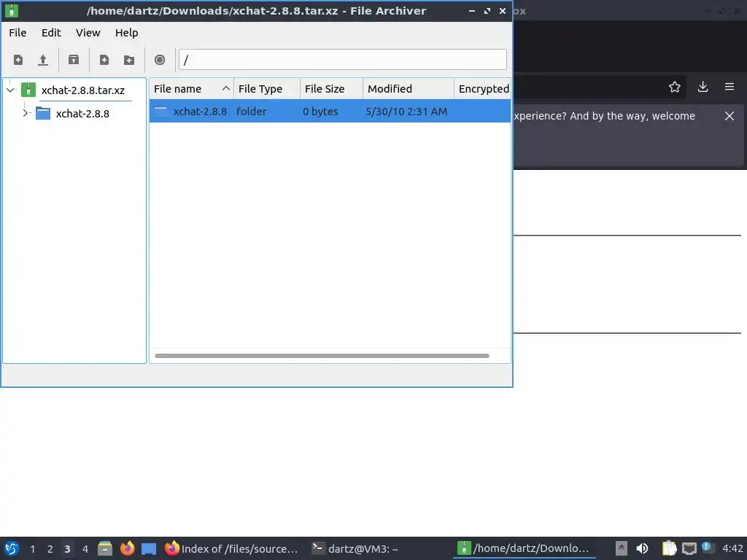Click the 4:42 clock in taskbar
Screen dimensions: 747x560
pyautogui.click(x=732, y=548)
